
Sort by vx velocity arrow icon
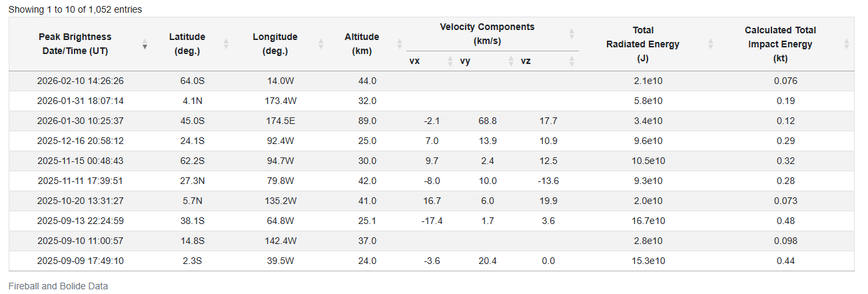coord(450,61)
